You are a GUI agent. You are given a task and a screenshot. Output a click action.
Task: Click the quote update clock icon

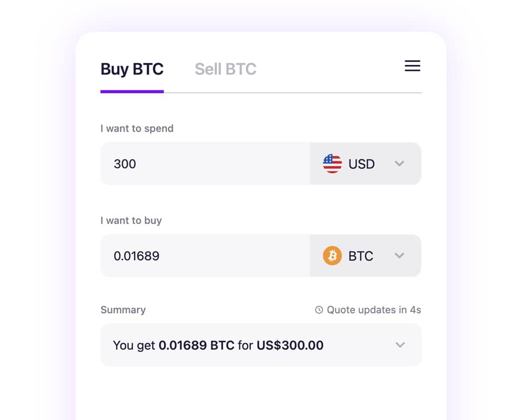pos(318,310)
